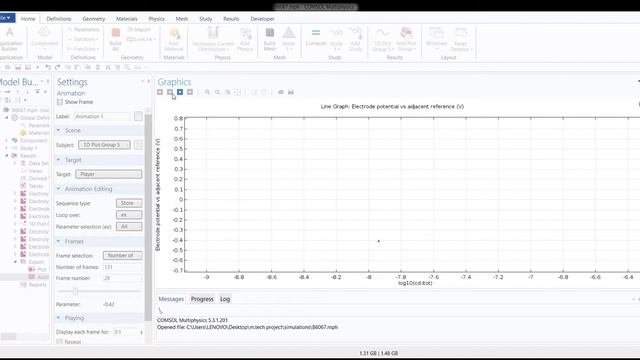
Task: Click print icon in Graphics toolbar
Action: tap(291, 92)
